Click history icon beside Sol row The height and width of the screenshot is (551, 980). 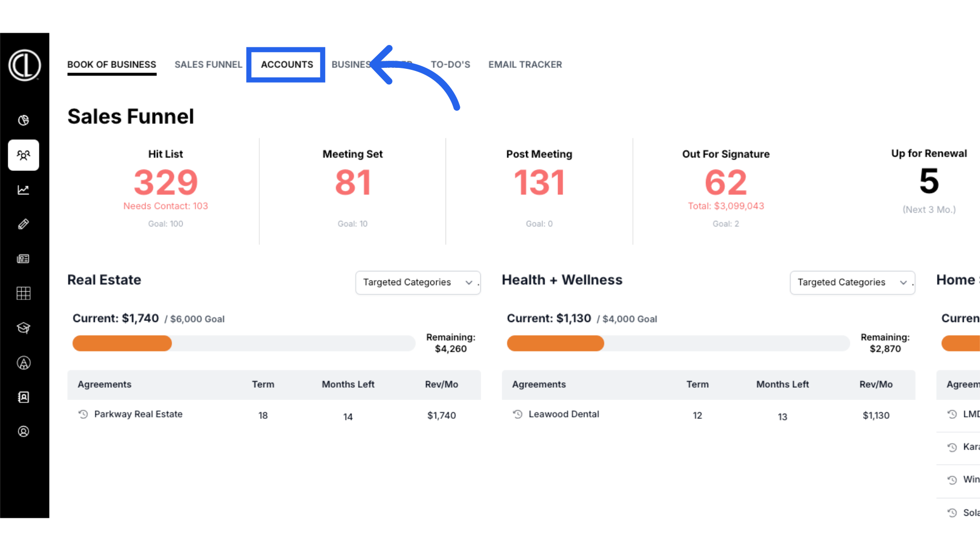(952, 513)
